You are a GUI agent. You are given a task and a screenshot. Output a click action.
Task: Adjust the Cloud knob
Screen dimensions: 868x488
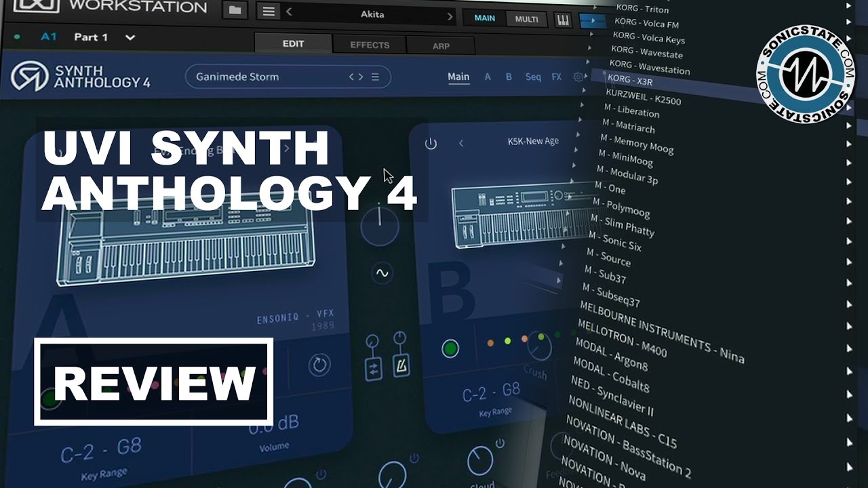480,461
